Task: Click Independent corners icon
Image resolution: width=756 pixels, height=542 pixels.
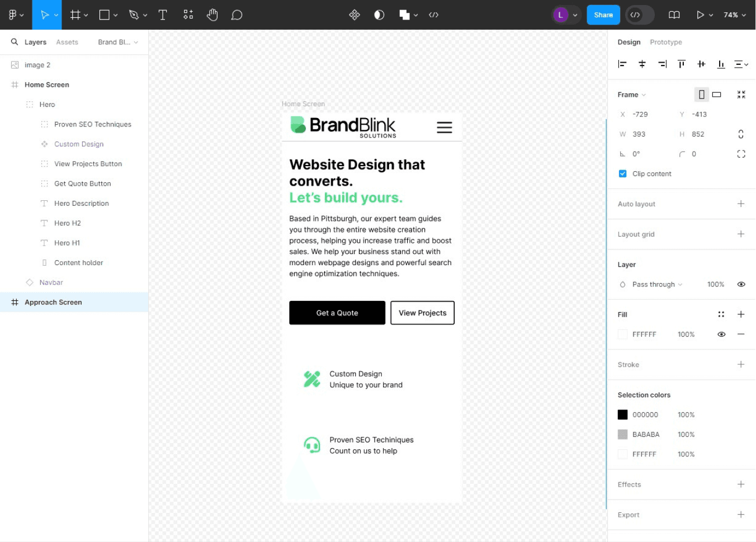Action: point(741,154)
